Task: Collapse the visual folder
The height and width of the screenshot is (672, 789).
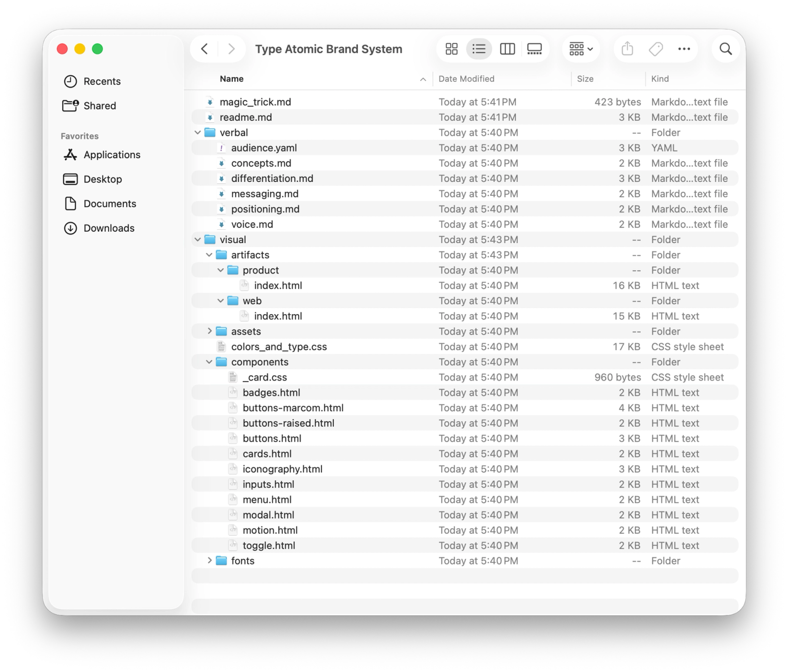Action: pyautogui.click(x=198, y=240)
